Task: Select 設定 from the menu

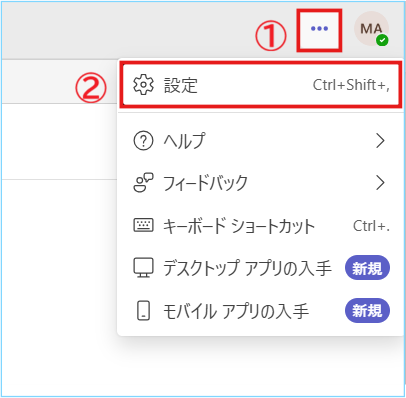Action: click(261, 85)
